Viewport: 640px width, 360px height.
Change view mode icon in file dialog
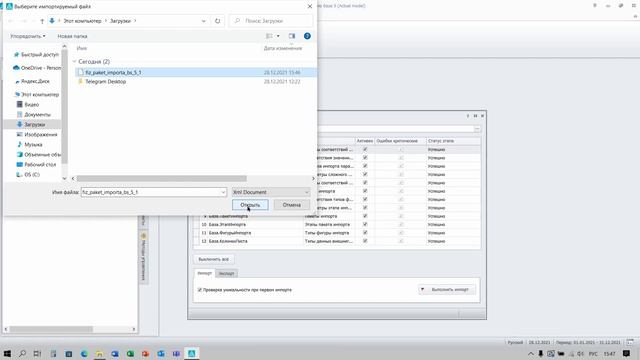pos(269,36)
